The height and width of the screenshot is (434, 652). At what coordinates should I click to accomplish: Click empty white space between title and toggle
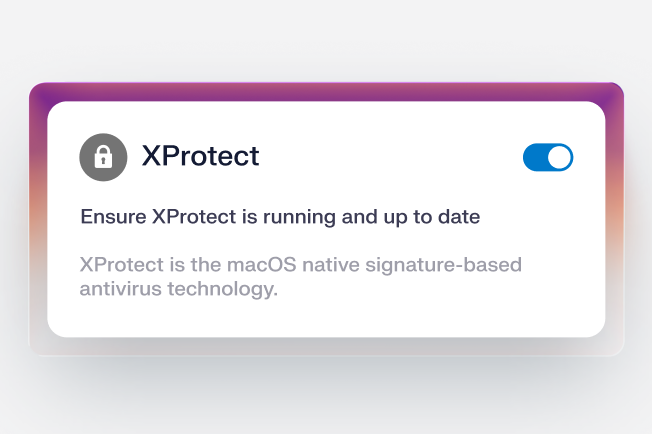[390, 157]
